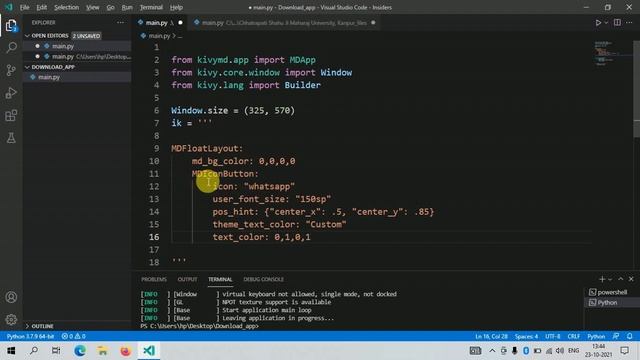Select Python language mode in status bar
640x360 pixels.
point(596,336)
